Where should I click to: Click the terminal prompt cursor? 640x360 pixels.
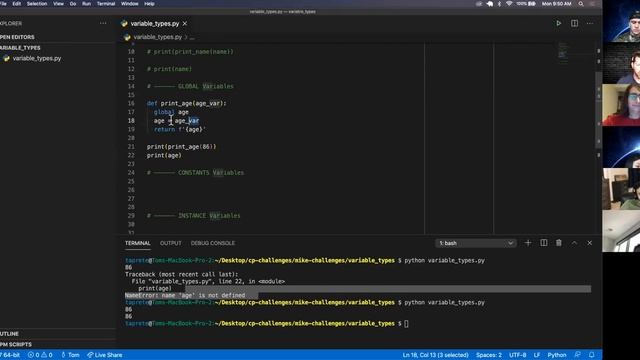click(x=406, y=324)
